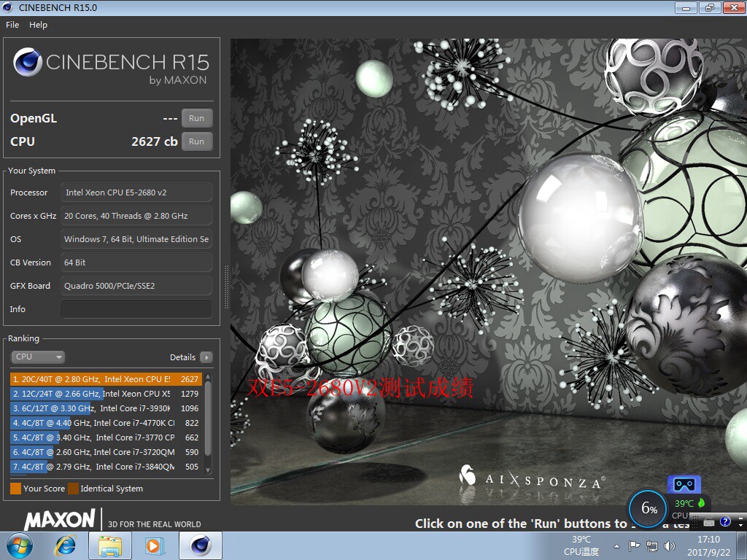Open Windows Explorer folder taskbar icon
This screenshot has height=560, width=747.
(x=110, y=545)
